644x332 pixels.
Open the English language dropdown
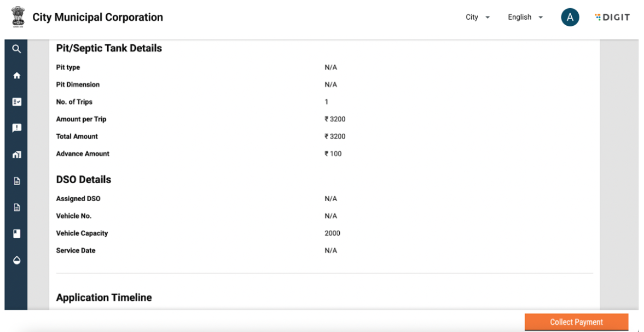[525, 18]
